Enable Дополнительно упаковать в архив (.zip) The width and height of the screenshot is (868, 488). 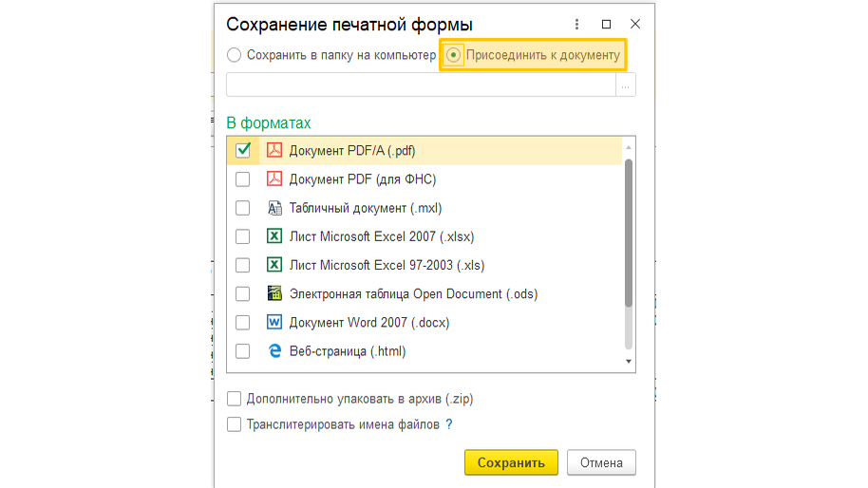coord(235,399)
